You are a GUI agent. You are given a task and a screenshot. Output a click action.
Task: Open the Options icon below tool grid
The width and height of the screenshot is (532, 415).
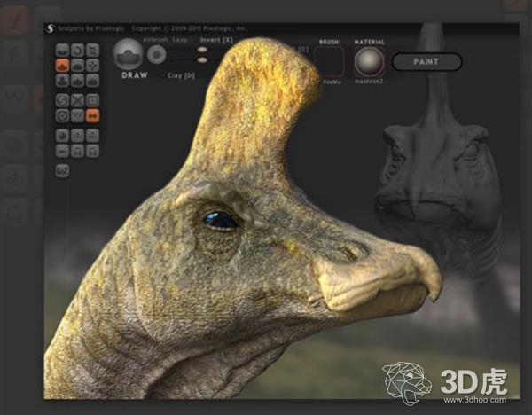tap(62, 170)
